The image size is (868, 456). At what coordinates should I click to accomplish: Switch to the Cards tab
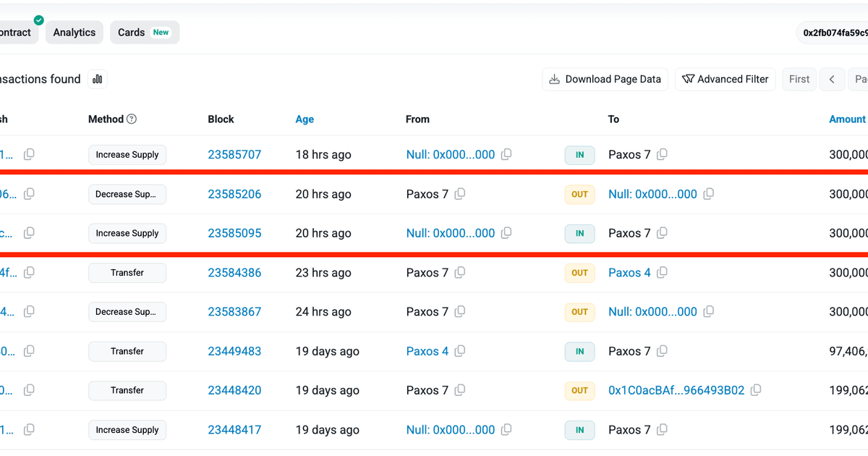pos(145,33)
